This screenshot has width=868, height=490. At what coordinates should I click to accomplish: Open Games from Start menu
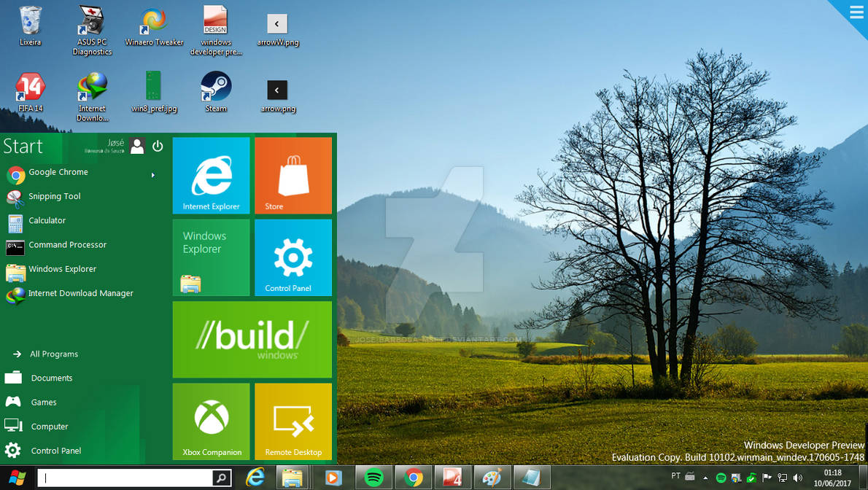[x=31, y=402]
